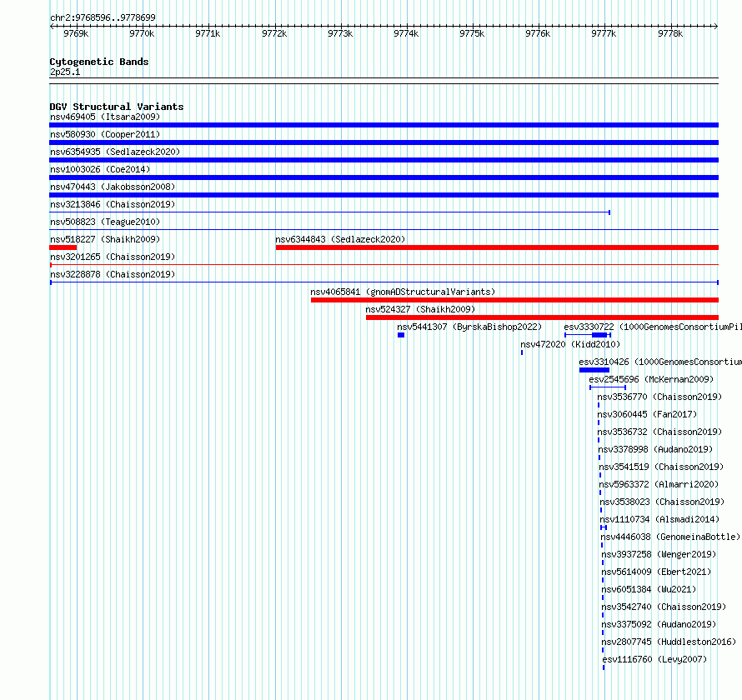Screen dimensions: 742x700
Task: Click nsv524327 (Shaikh2009) label
Action: (x=420, y=309)
